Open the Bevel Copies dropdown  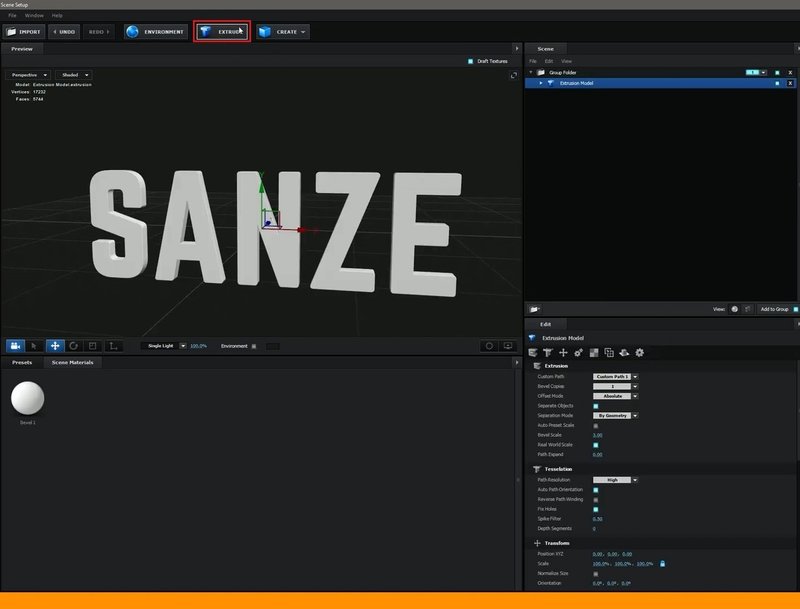[615, 386]
